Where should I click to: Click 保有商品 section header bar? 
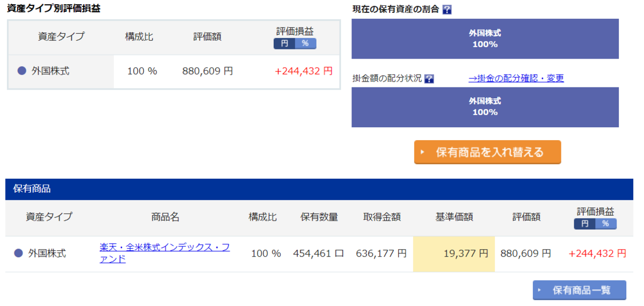[319, 189]
